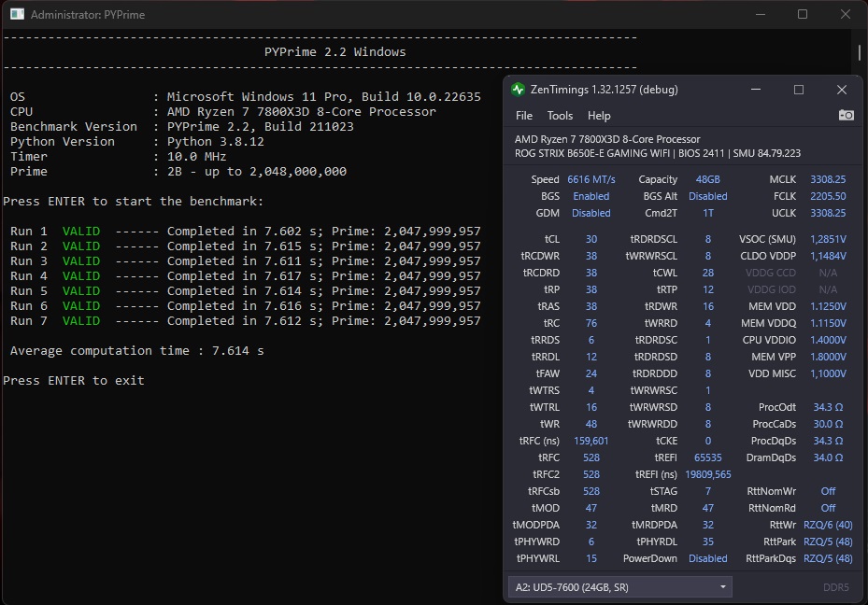This screenshot has width=868, height=605.
Task: Click the dropdown arrow of memory slot selector
Action: [x=722, y=587]
